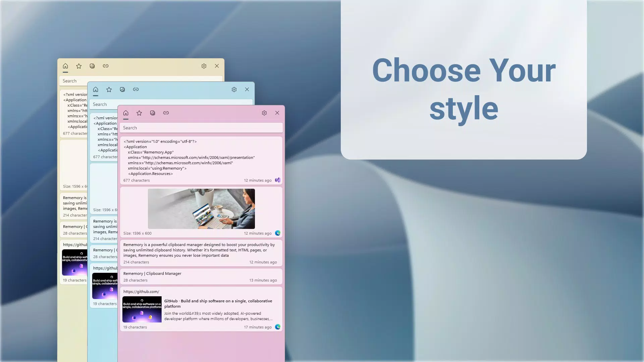Open Images filter in the yellow window
This screenshot has height=362, width=644.
coord(92,66)
